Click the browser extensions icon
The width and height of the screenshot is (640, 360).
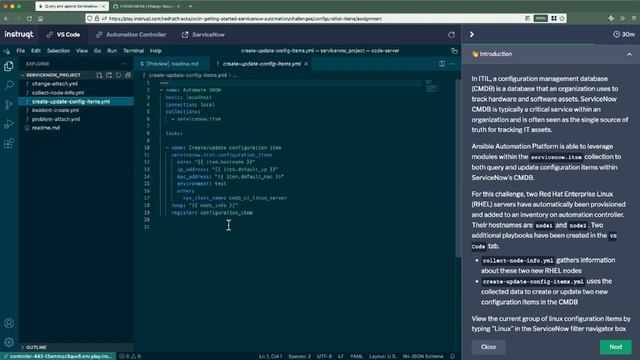point(611,18)
